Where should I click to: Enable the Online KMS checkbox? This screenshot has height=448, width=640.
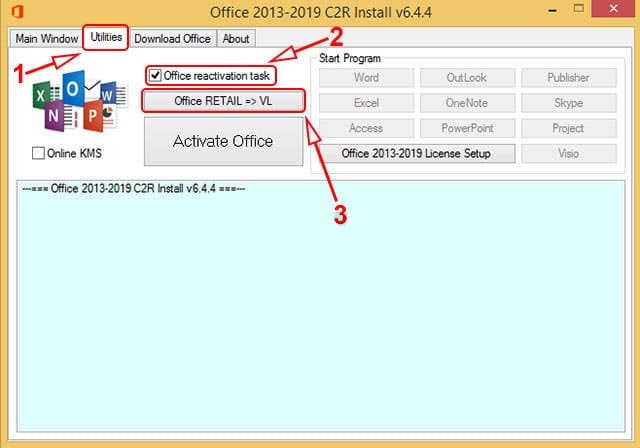click(38, 153)
